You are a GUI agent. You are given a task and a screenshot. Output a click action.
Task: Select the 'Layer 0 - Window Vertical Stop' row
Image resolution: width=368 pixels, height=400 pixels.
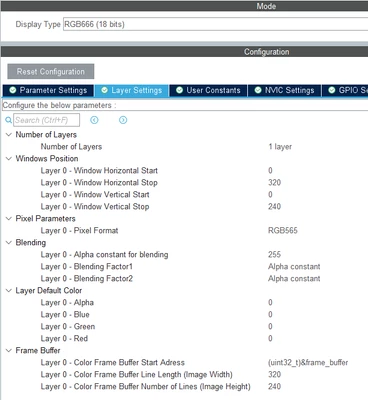click(x=95, y=207)
